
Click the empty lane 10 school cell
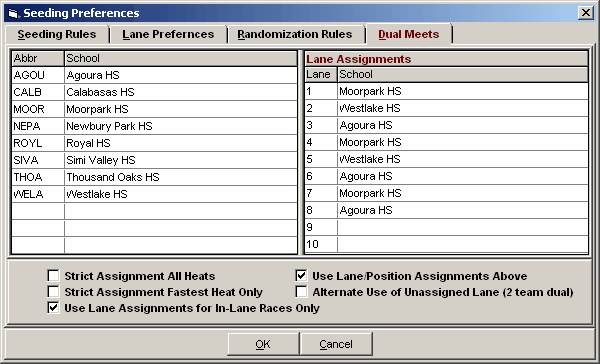[x=463, y=244]
